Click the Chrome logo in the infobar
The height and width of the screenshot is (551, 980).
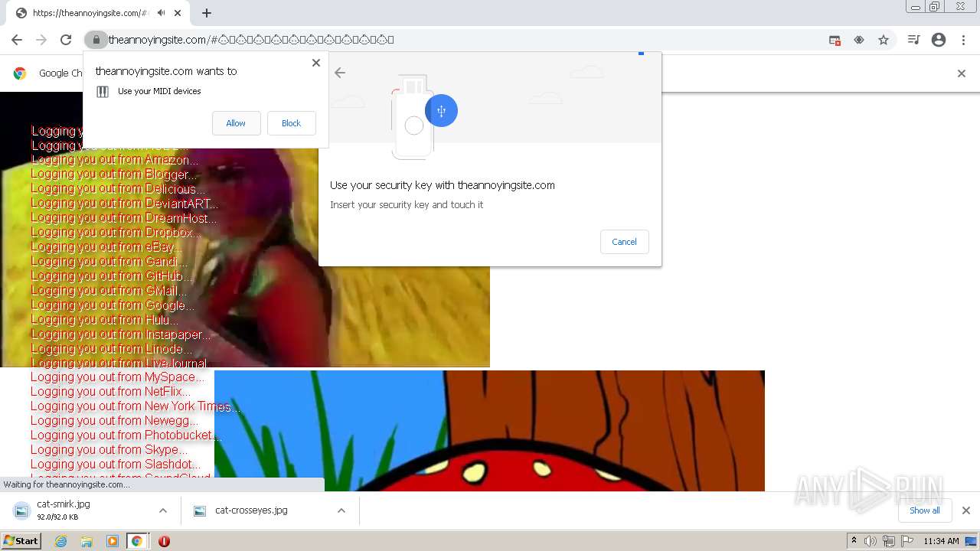pyautogui.click(x=20, y=73)
